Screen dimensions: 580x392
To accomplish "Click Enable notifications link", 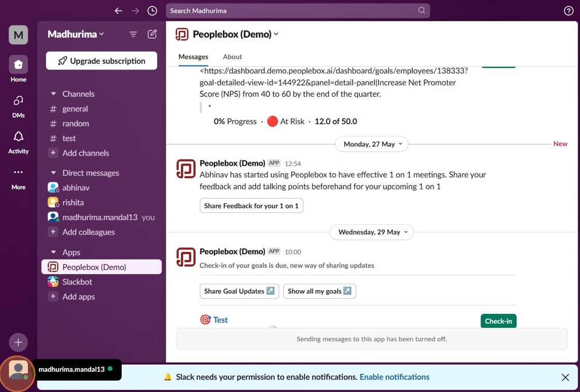I will point(394,377).
